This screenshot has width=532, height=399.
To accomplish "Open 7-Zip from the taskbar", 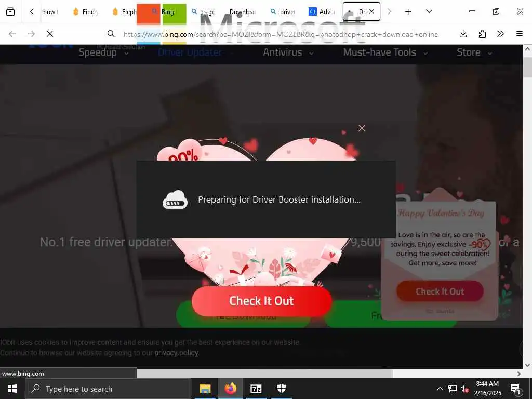I will coord(256,389).
